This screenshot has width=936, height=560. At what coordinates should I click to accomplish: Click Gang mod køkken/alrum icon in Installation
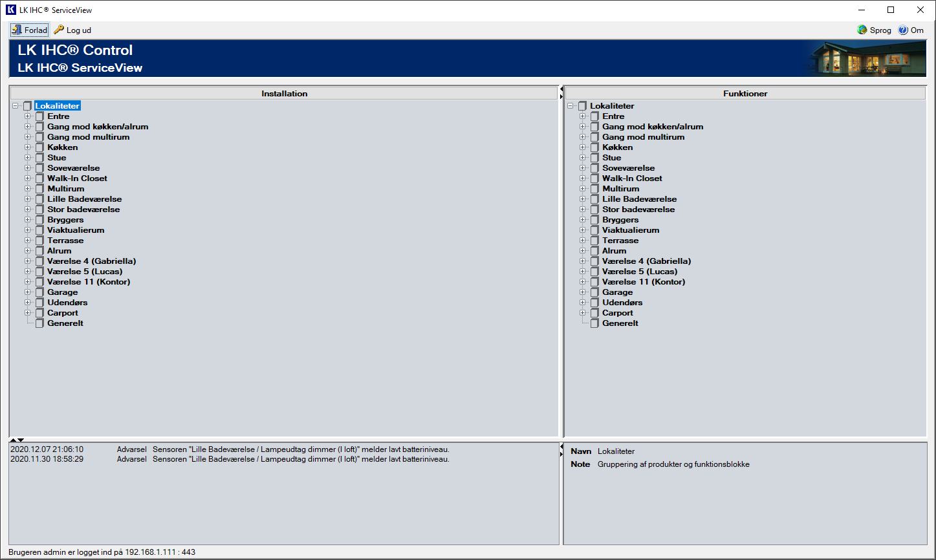(39, 127)
